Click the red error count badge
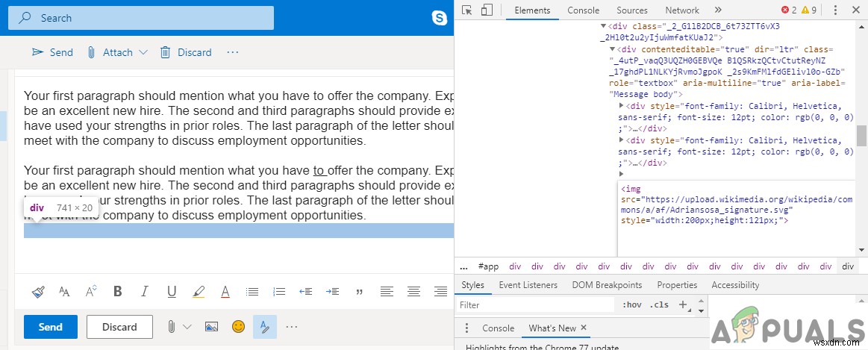Image resolution: width=868 pixels, height=350 pixels. point(789,10)
